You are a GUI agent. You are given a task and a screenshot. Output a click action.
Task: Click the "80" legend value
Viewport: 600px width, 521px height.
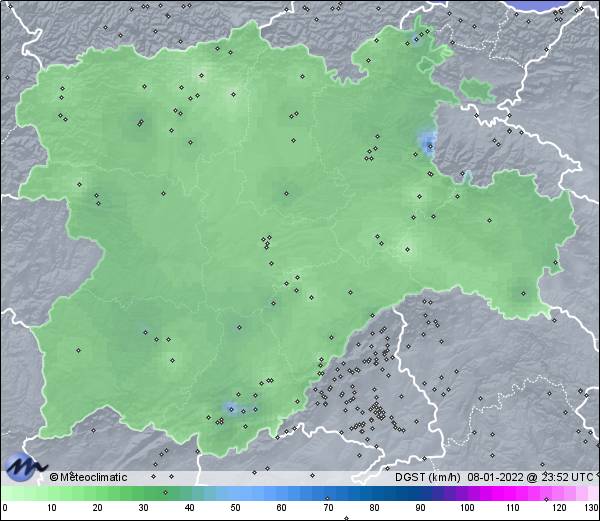tap(374, 508)
